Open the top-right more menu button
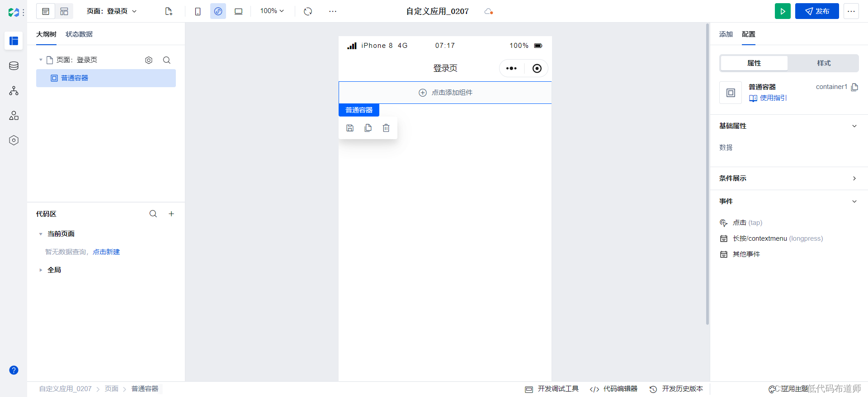This screenshot has height=397, width=868. [x=851, y=11]
